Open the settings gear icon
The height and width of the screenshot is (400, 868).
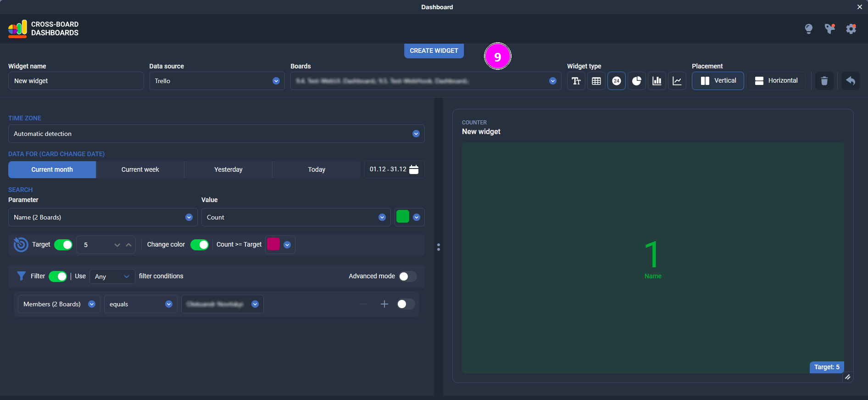click(x=851, y=29)
